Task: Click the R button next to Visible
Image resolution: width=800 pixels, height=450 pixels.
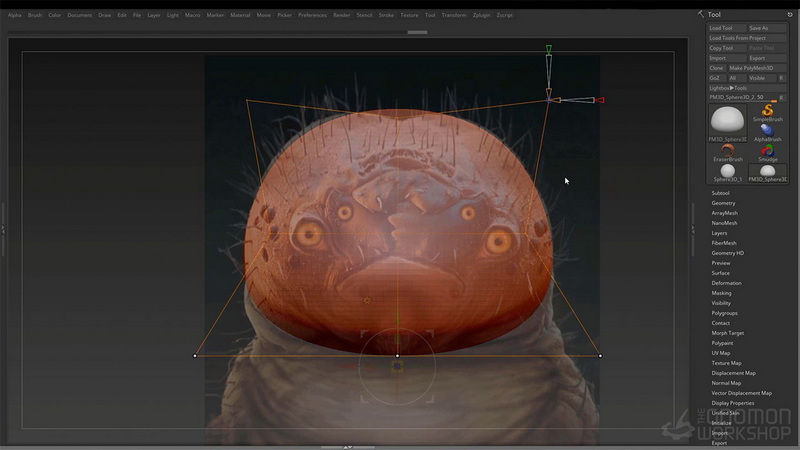Action: point(781,78)
